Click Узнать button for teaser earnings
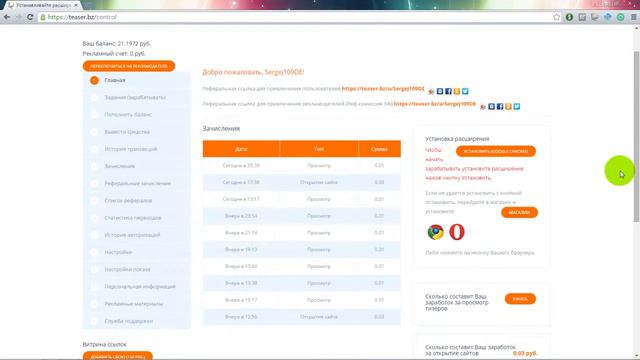 coord(520,299)
